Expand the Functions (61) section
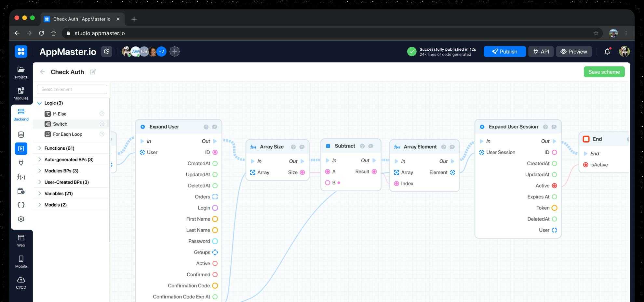This screenshot has height=302, width=644. (39, 148)
